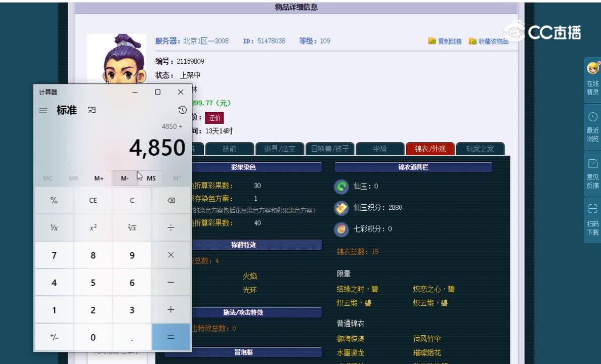Click the 锦衣总数: 19 text
The width and height of the screenshot is (601, 364).
[x=358, y=252]
